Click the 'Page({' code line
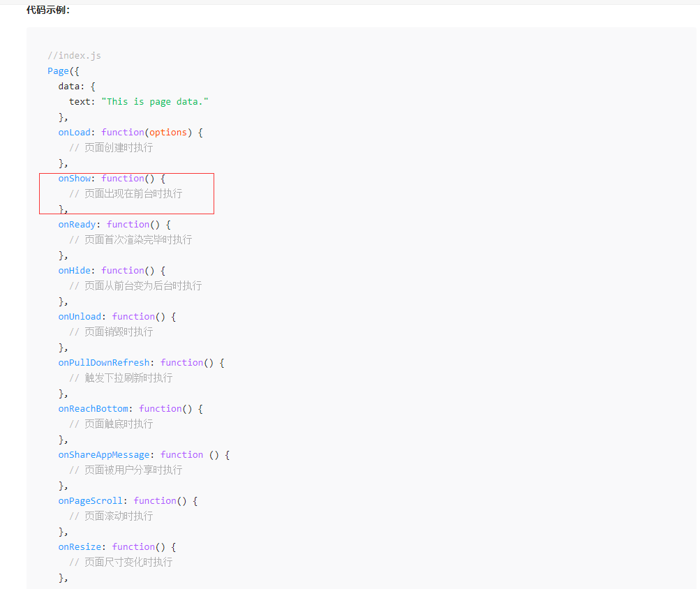Image resolution: width=700 pixels, height=589 pixels. click(64, 71)
